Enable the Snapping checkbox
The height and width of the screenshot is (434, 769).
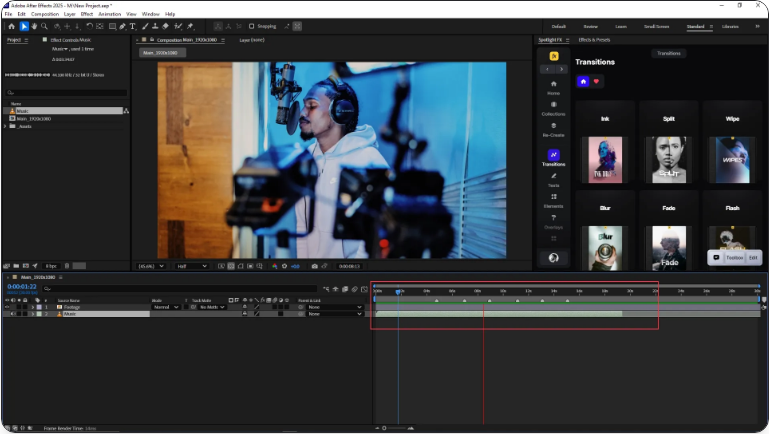click(x=252, y=26)
